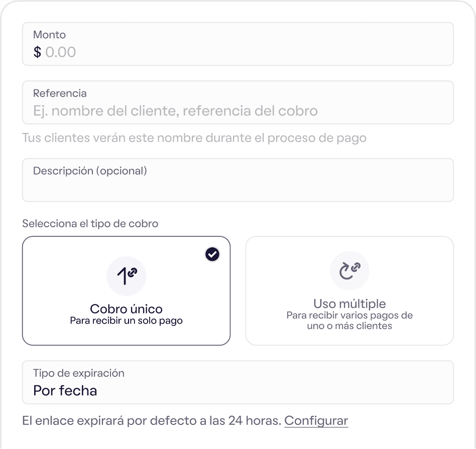Select the Cobro único payment type card
476x449 pixels.
(x=127, y=290)
